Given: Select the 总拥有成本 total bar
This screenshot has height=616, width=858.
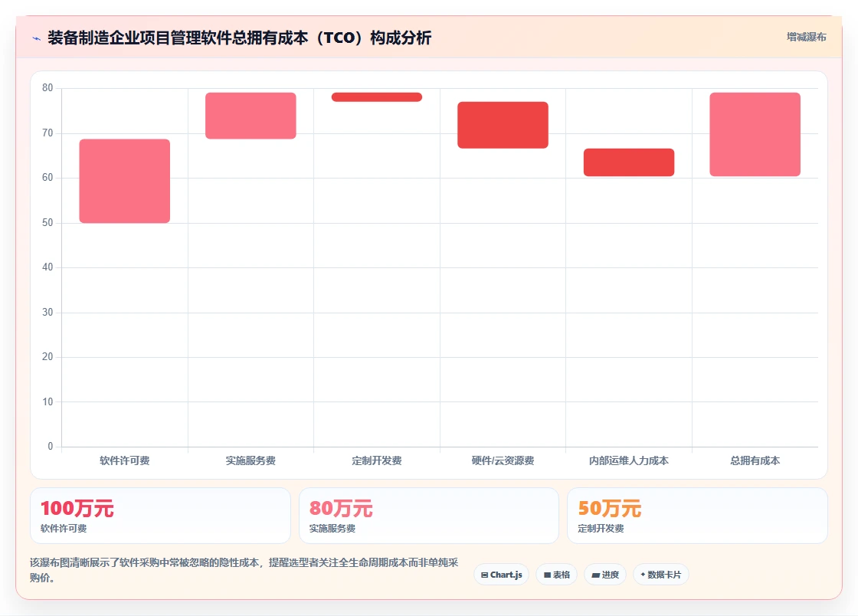Looking at the screenshot, I should coord(755,135).
